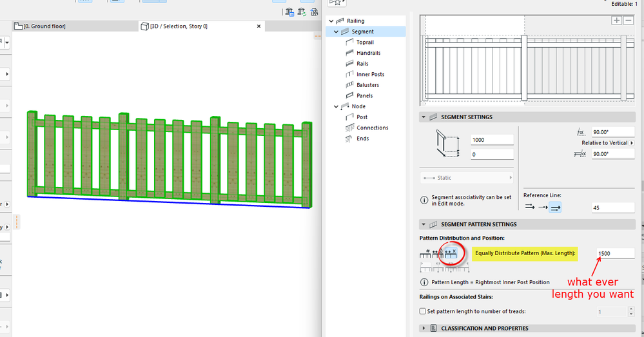Screen dimensions: 644x337
Task: Choose Equally Distribute Pattern icon
Action: point(451,253)
